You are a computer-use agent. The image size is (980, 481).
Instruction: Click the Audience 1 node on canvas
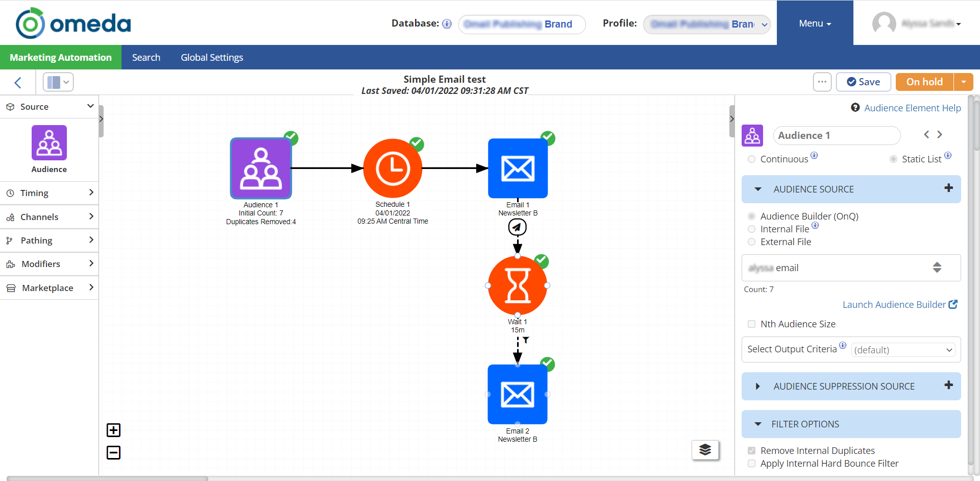pyautogui.click(x=261, y=169)
